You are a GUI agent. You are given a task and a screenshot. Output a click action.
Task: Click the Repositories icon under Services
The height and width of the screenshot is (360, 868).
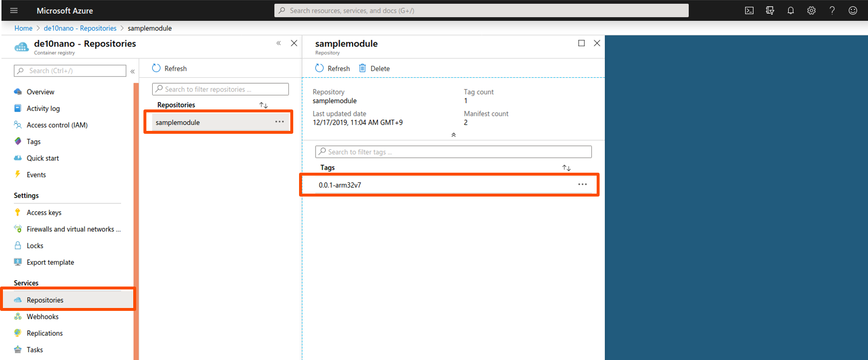[18, 300]
